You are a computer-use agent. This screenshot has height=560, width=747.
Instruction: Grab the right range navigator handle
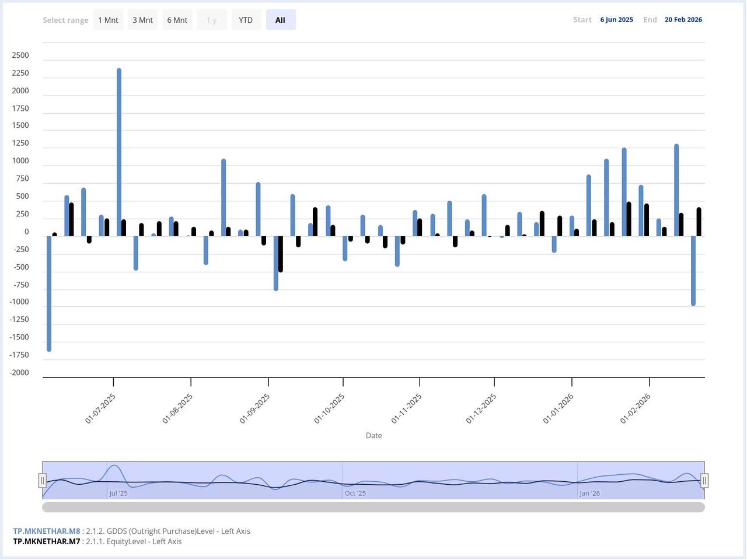704,480
